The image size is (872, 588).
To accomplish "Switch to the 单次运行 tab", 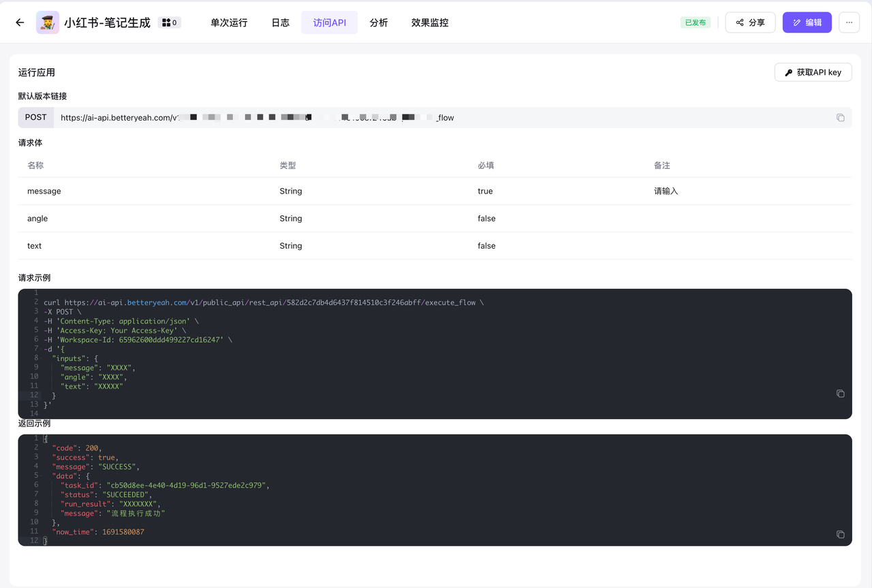I will pyautogui.click(x=229, y=22).
